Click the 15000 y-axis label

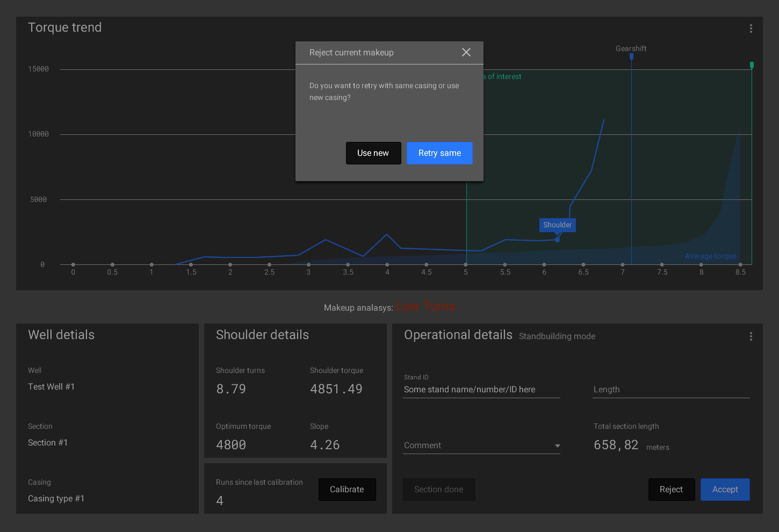(39, 69)
